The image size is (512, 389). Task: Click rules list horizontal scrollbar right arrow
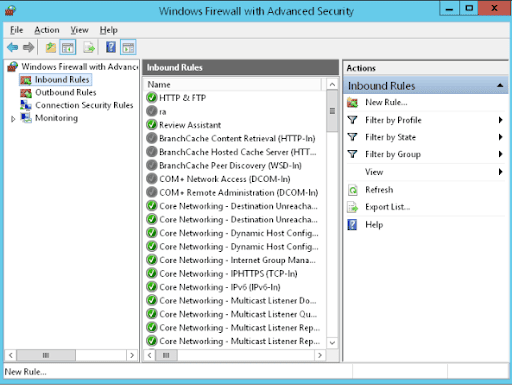coord(320,355)
